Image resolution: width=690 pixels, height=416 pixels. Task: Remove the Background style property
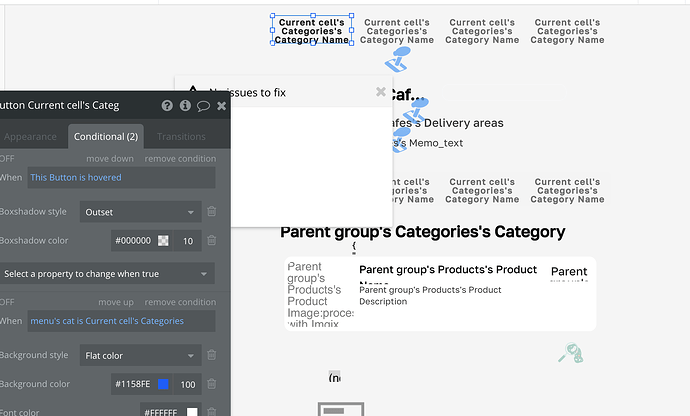[x=212, y=355]
